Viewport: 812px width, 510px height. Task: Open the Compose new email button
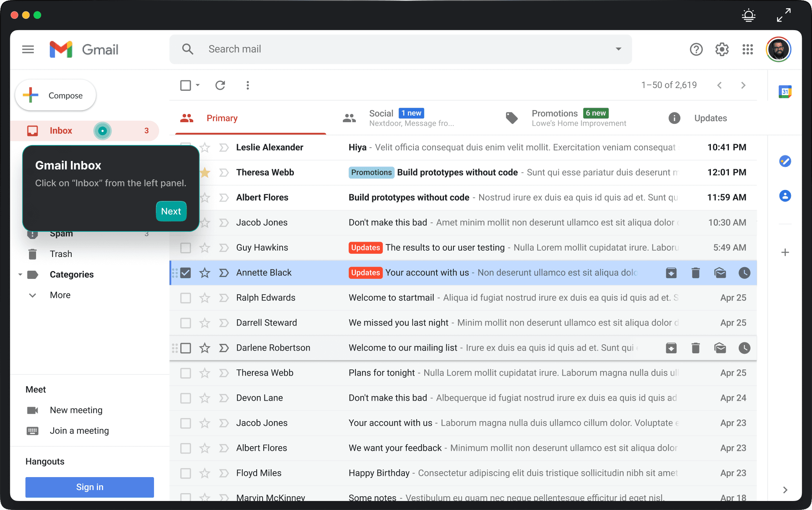pyautogui.click(x=55, y=95)
